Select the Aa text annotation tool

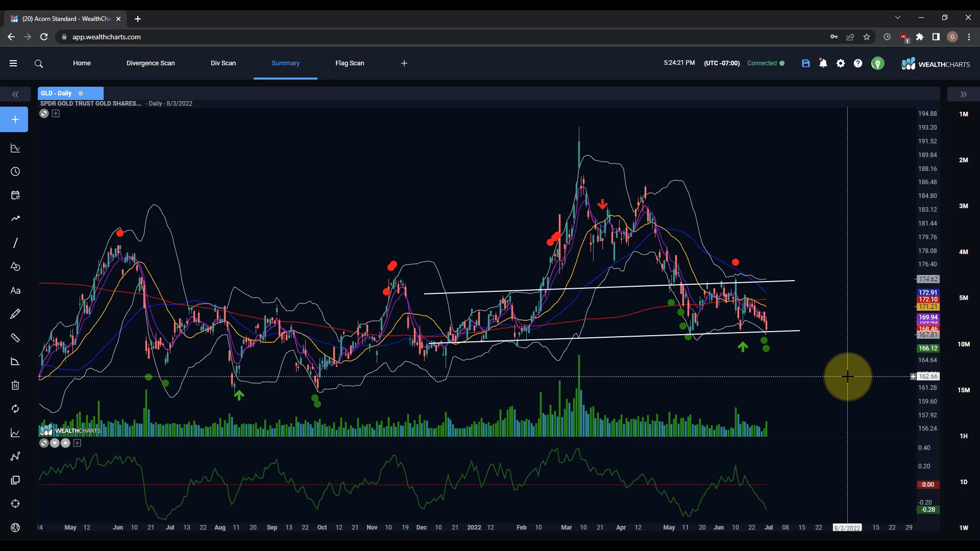tap(15, 291)
